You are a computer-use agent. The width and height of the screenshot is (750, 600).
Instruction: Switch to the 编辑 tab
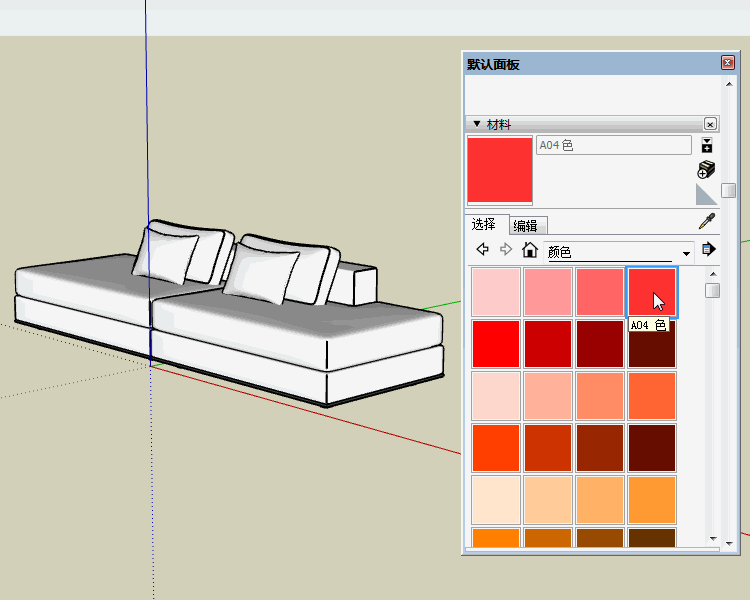[x=526, y=226]
